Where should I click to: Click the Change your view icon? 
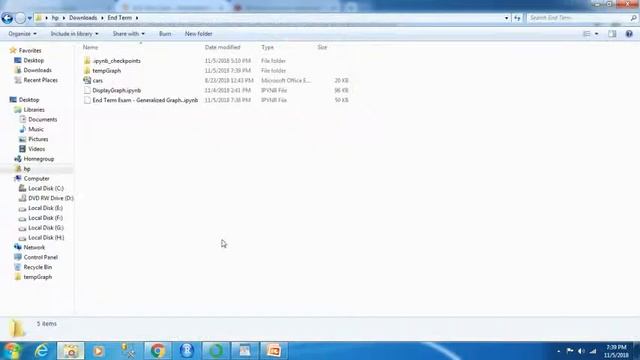point(587,34)
